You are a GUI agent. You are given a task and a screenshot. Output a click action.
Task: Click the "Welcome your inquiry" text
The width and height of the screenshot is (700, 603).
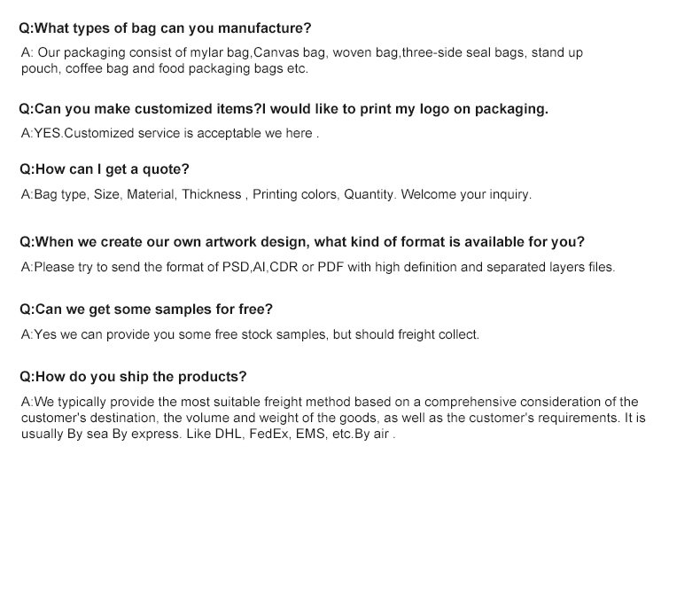466,194
